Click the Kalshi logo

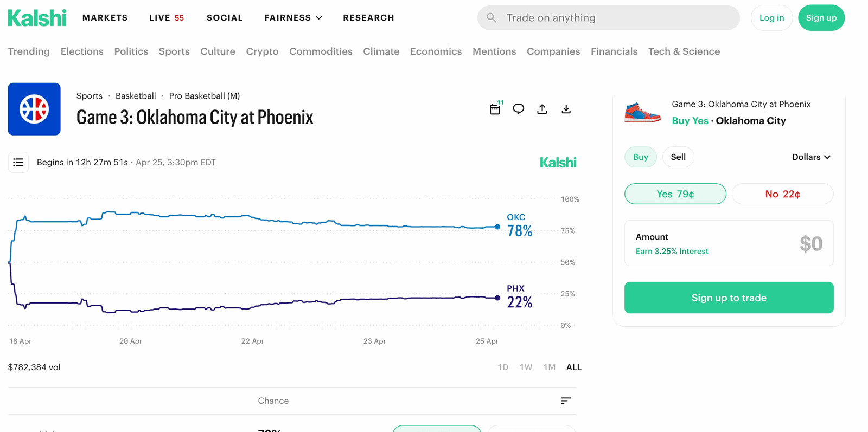click(36, 17)
